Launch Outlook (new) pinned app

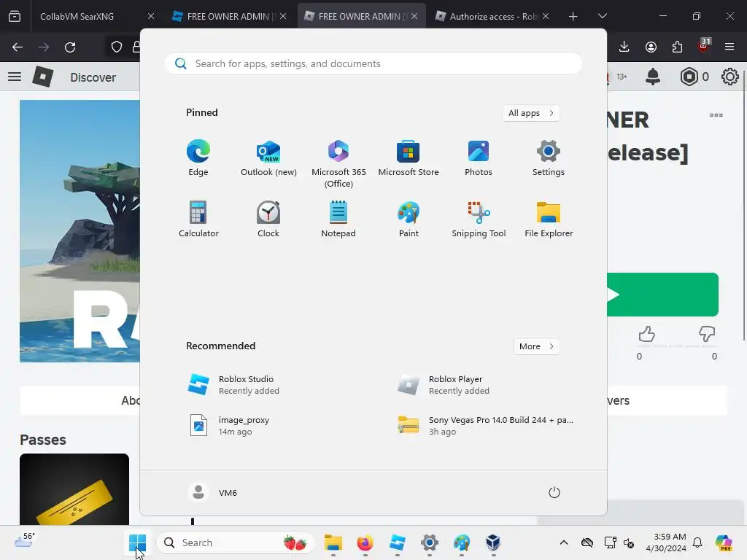coord(268,158)
